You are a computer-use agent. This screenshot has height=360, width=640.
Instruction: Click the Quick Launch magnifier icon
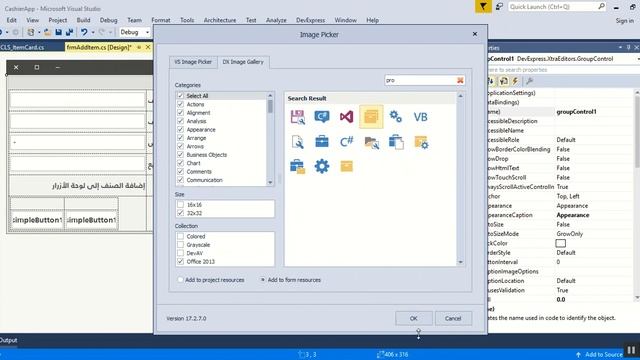(601, 7)
